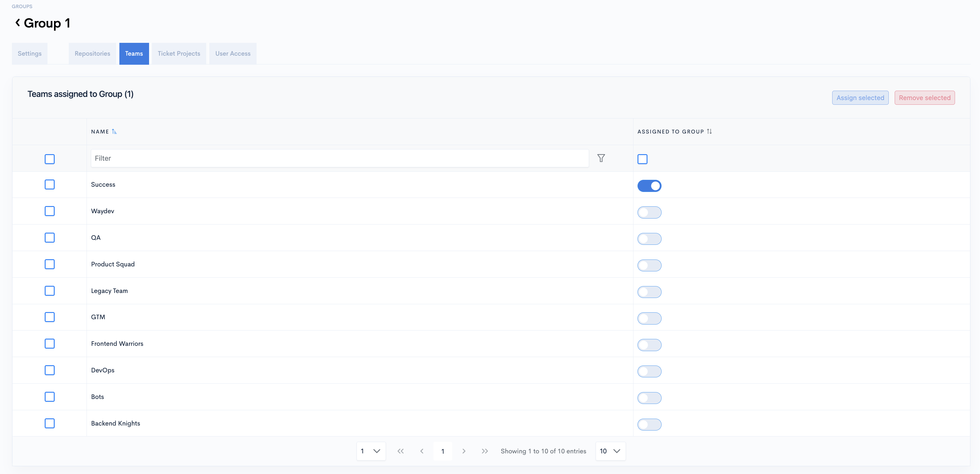Toggle on the Backend Knights switch
The width and height of the screenshot is (980, 474).
(x=649, y=425)
